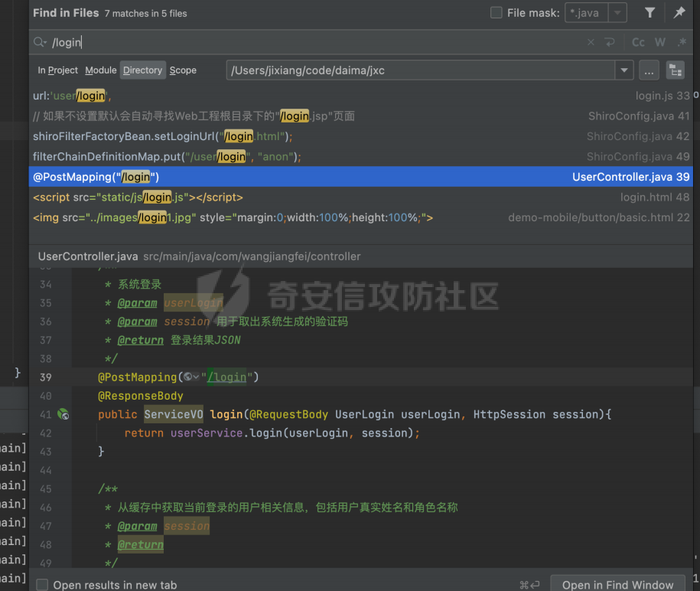Switch to Module scope tab
This screenshot has width=700, height=591.
click(x=100, y=70)
